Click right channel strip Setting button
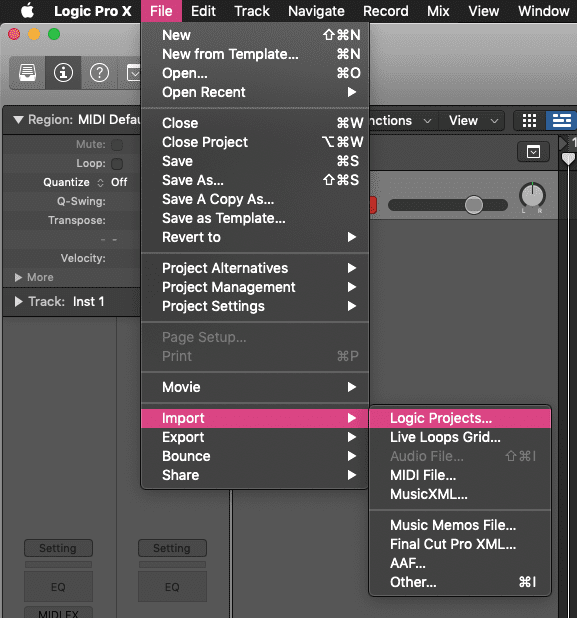This screenshot has height=618, width=577. [x=172, y=548]
